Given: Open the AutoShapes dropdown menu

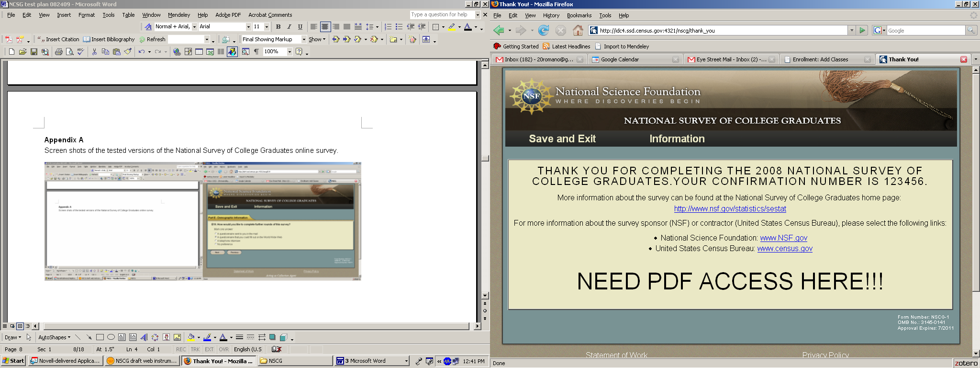Looking at the screenshot, I should [x=54, y=337].
